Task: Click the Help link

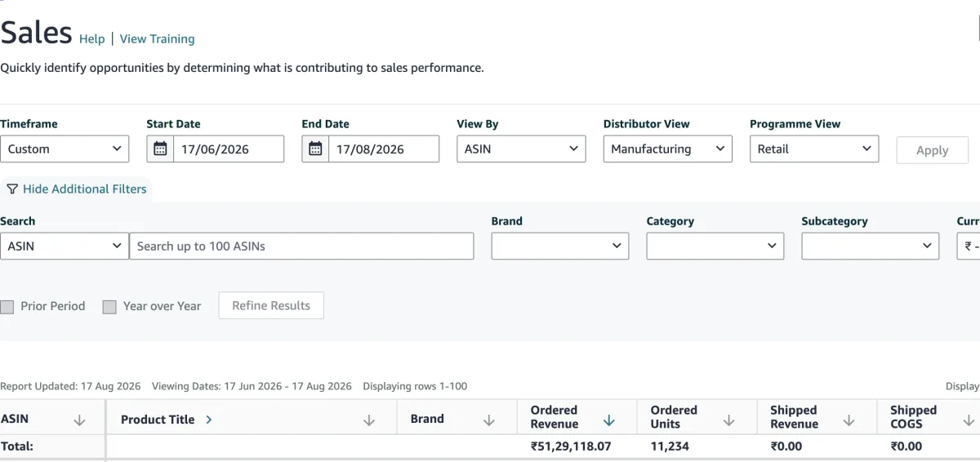Action: [92, 38]
